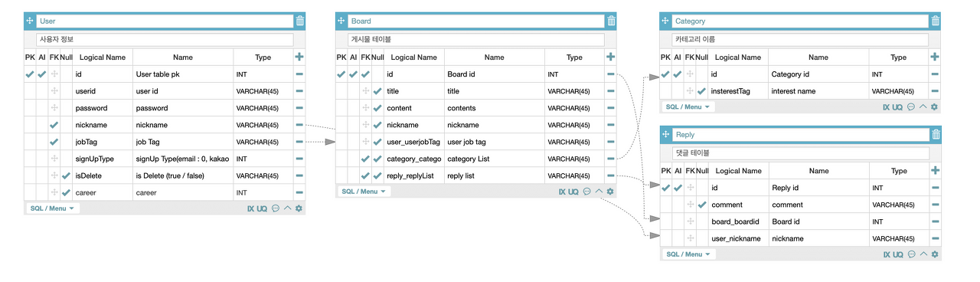Select 'user_userjobTag' logical name in Board
The height and width of the screenshot is (282, 980).
[413, 142]
